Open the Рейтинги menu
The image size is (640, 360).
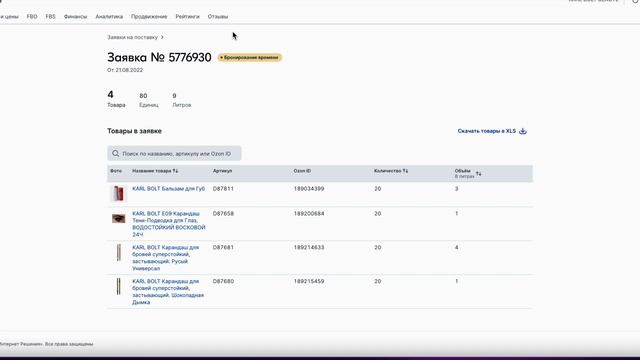point(187,17)
